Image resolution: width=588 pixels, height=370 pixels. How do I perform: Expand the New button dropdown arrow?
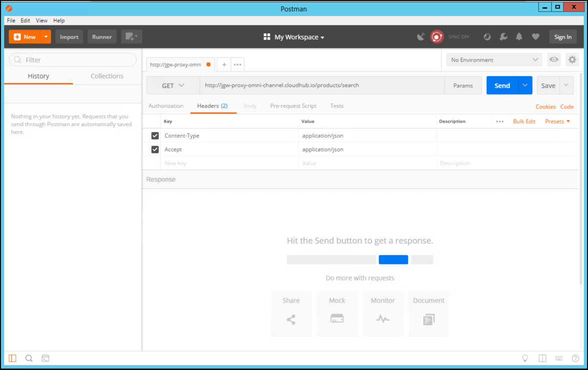click(x=46, y=37)
